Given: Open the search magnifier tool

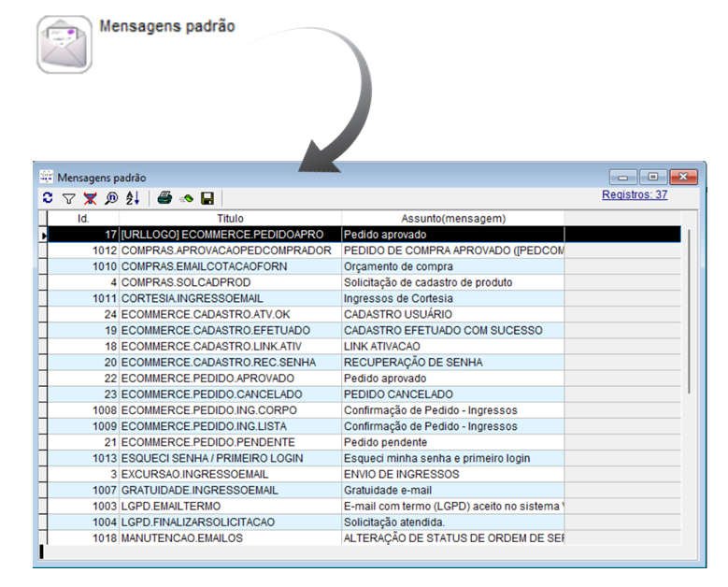Looking at the screenshot, I should [111, 198].
